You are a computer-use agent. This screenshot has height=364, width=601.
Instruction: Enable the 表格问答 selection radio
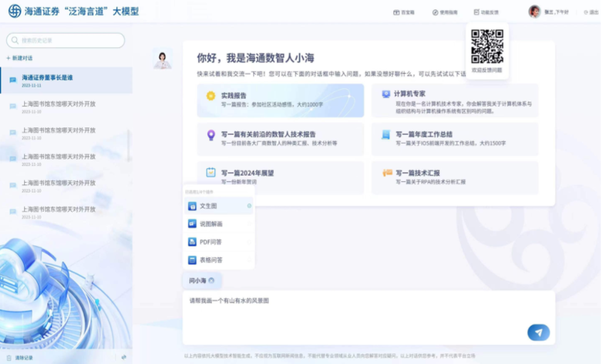point(249,260)
